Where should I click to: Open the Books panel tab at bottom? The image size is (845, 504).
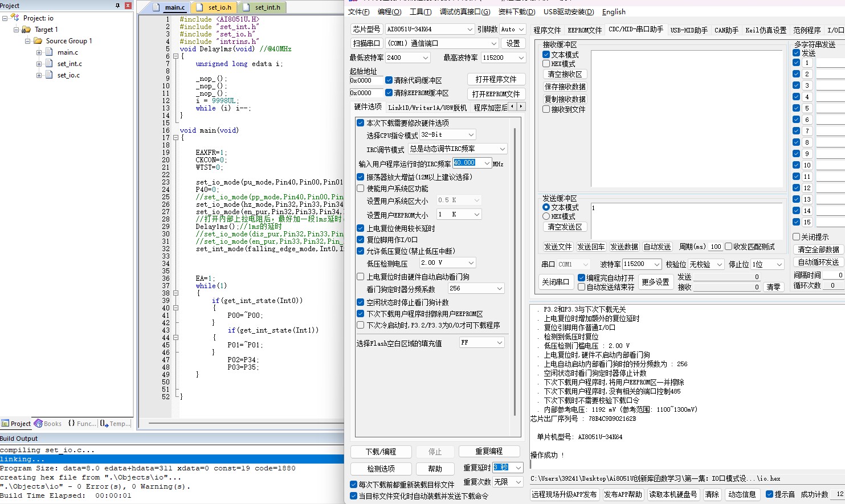pyautogui.click(x=48, y=424)
